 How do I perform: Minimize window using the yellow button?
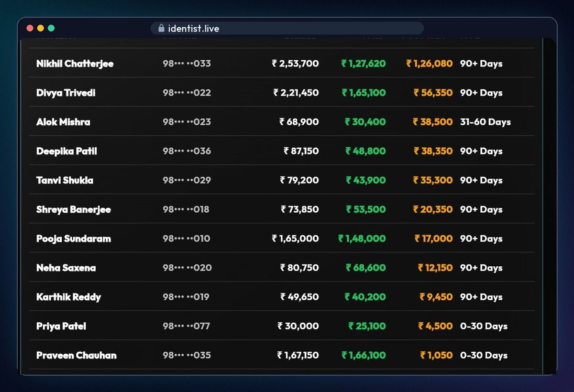point(40,28)
